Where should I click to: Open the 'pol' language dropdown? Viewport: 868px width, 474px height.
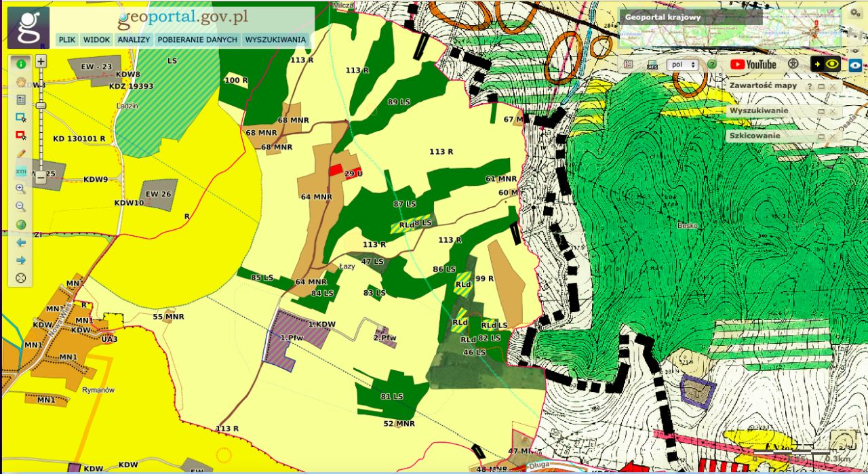click(x=682, y=64)
